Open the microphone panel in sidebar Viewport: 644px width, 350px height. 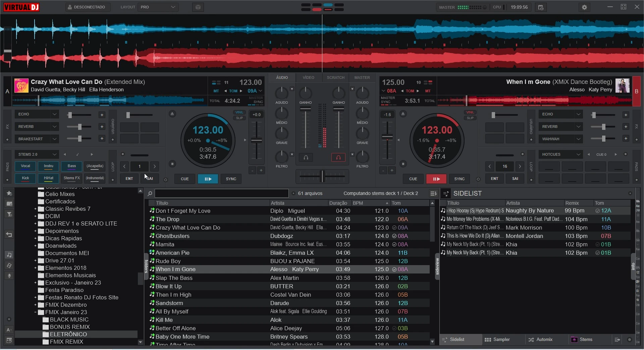(9, 276)
